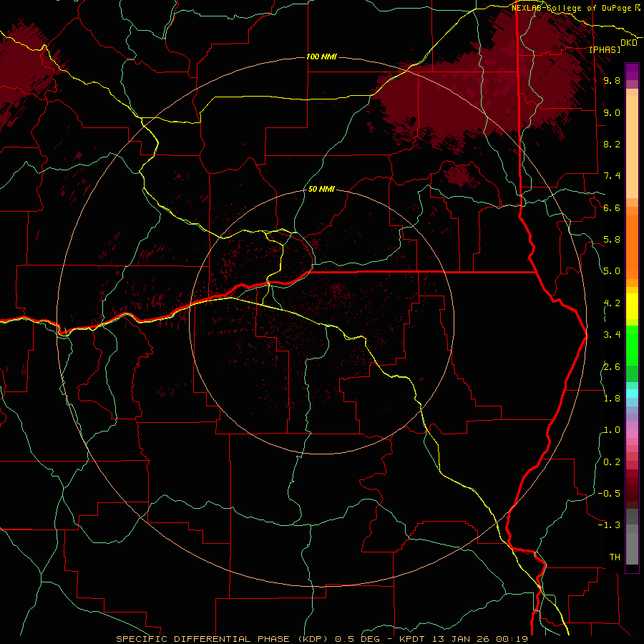Click the 2.6 value on the color scale
The height and width of the screenshot is (644, 644).
coord(612,367)
